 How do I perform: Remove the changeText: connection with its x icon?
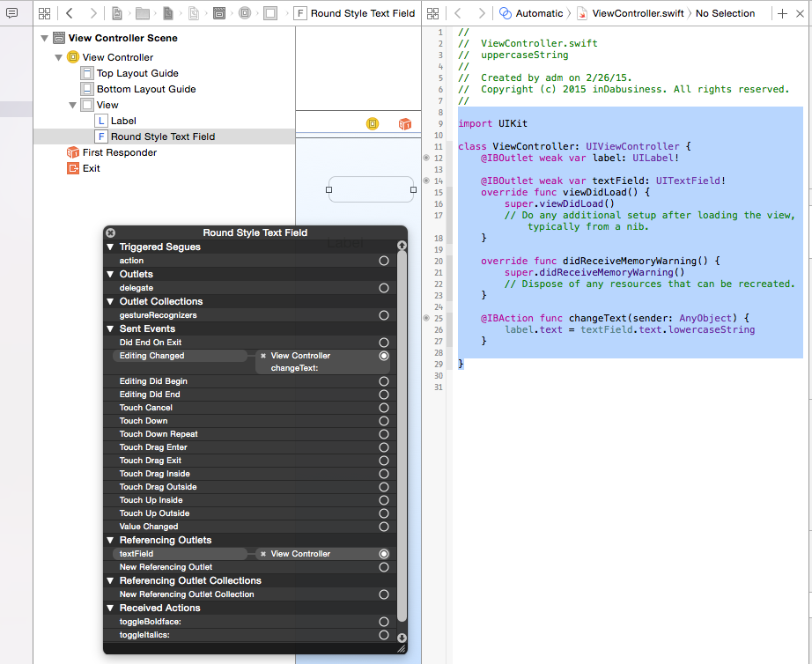coord(263,356)
